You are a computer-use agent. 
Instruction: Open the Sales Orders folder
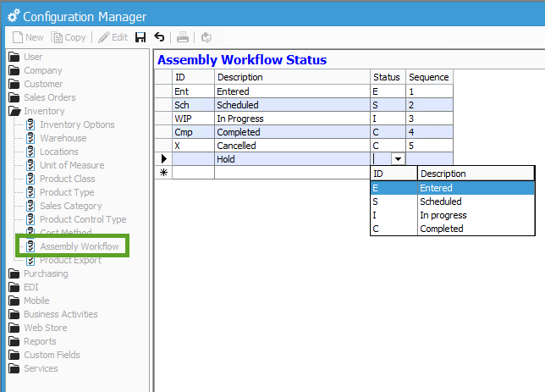pyautogui.click(x=42, y=97)
